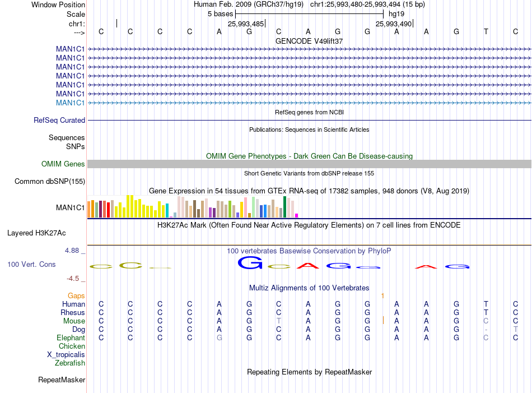
Task: Click the SNPs subtrack label
Action: tap(76, 146)
